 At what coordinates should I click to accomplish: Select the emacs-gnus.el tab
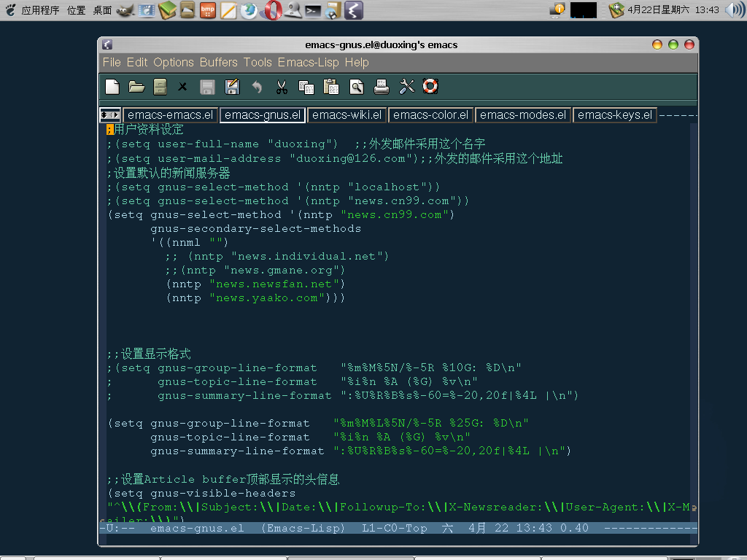263,115
